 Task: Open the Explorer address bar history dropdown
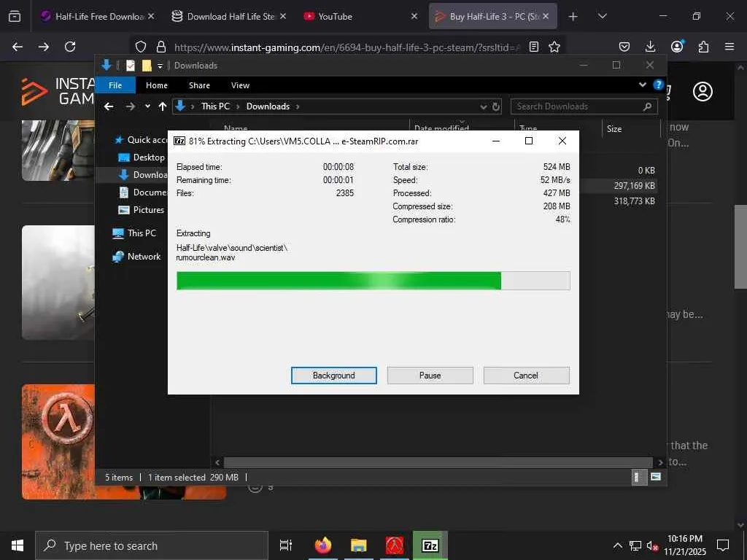tap(484, 106)
